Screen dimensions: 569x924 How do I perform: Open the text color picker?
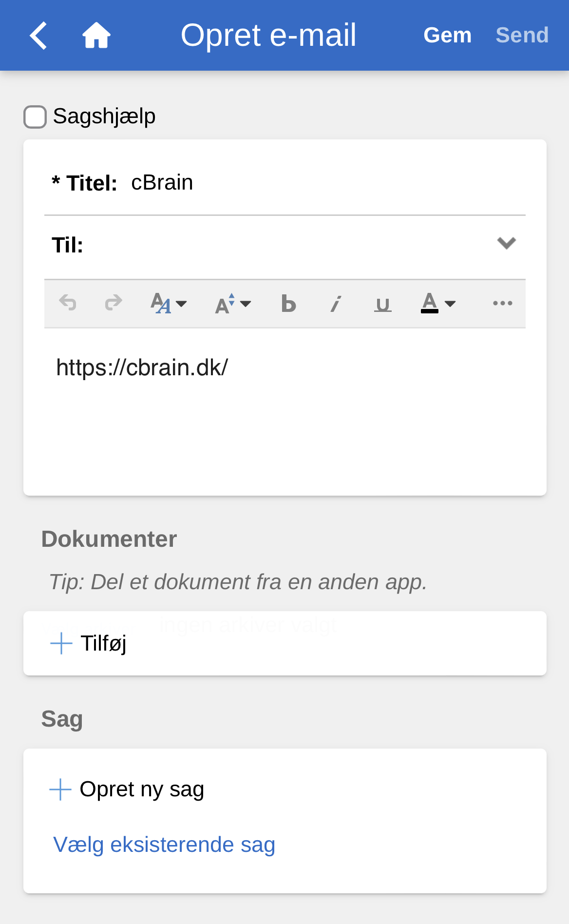(437, 304)
